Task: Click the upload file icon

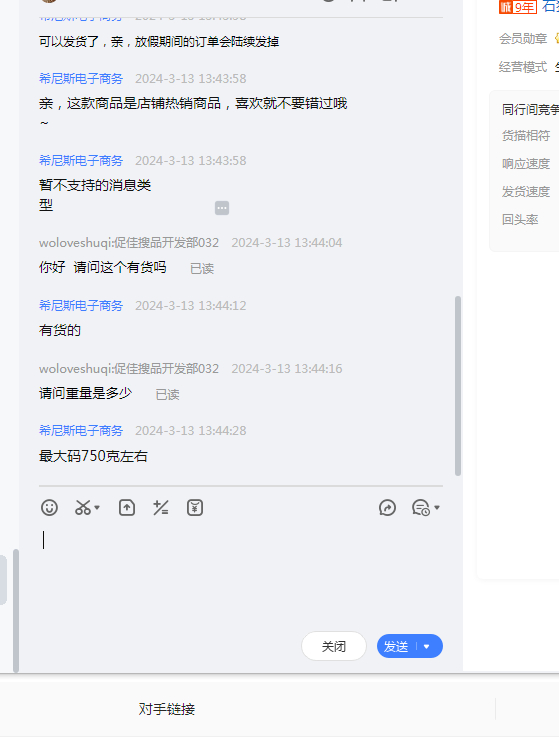Action: [x=127, y=508]
